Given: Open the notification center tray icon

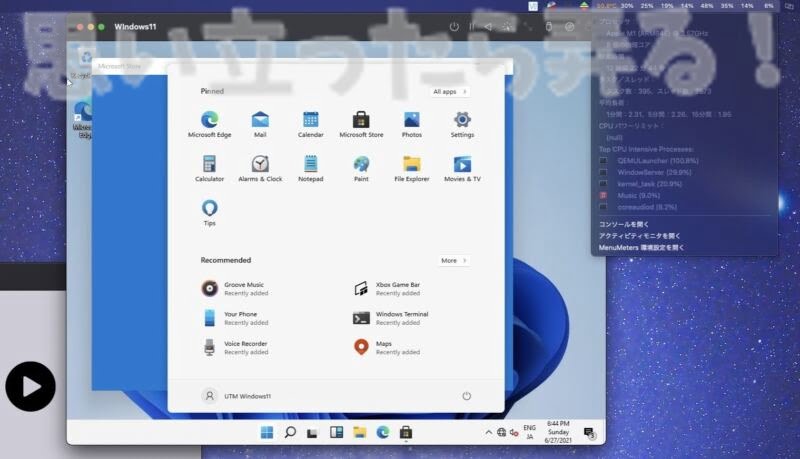Looking at the screenshot, I should (x=589, y=433).
